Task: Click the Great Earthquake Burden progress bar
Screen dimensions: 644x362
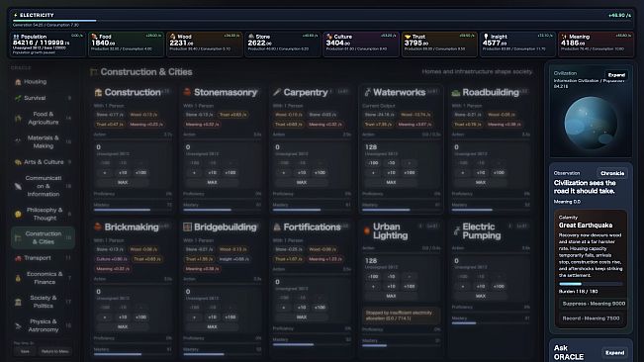Action: 591,284
